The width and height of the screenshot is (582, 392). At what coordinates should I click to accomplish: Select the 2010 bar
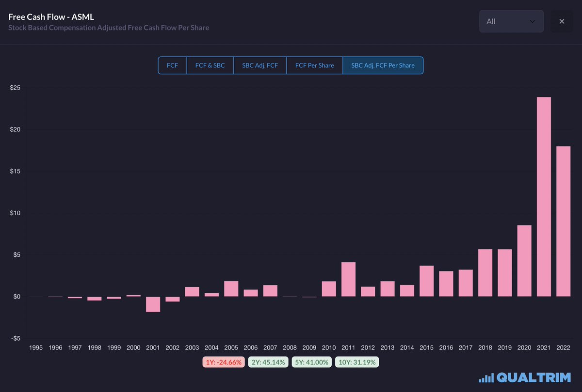(x=329, y=289)
